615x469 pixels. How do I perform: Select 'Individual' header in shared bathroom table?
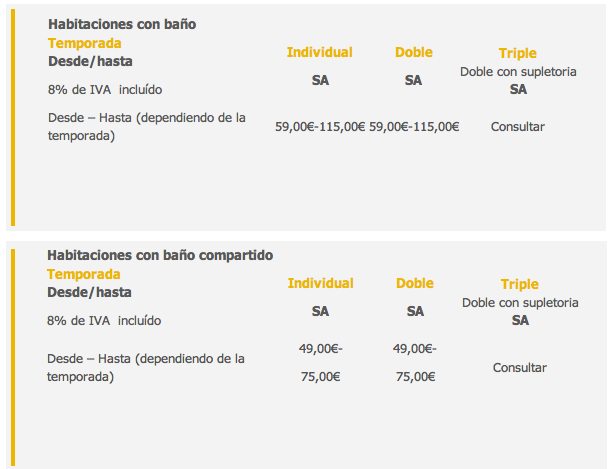click(320, 283)
